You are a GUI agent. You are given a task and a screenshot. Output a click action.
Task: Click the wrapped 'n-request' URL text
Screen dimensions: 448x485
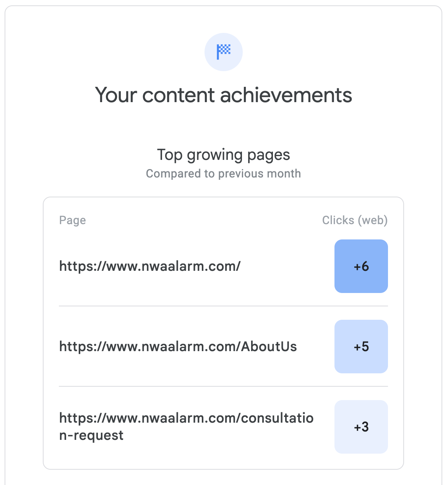coord(91,435)
